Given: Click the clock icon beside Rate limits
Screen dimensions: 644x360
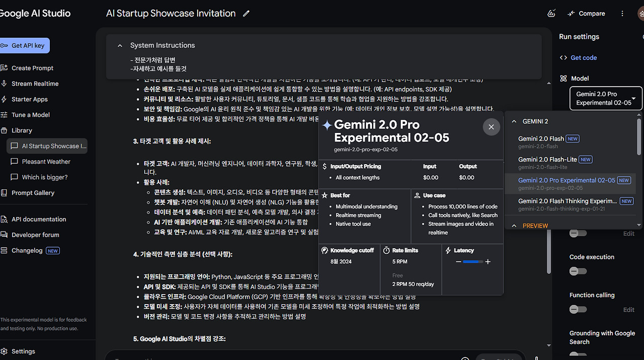Looking at the screenshot, I should [x=386, y=250].
